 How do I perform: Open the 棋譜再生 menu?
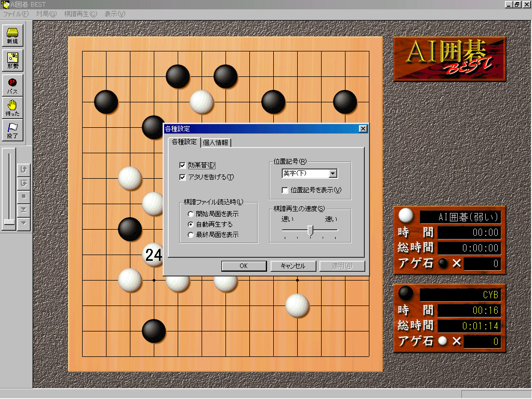81,14
